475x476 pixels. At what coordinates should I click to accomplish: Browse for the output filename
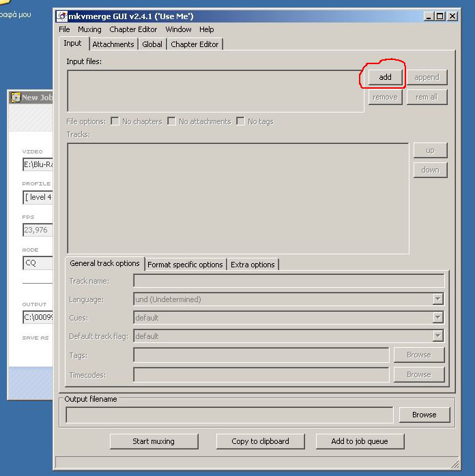[424, 415]
